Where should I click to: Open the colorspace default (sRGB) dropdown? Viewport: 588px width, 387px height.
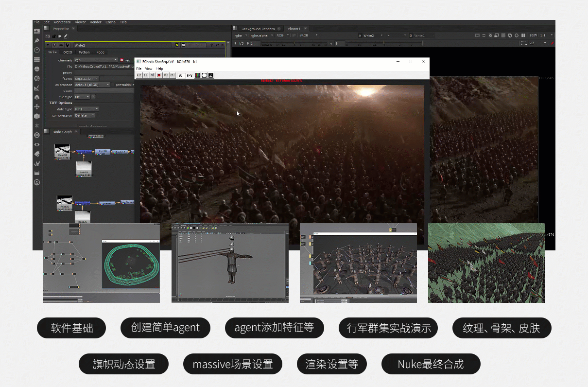pyautogui.click(x=92, y=85)
